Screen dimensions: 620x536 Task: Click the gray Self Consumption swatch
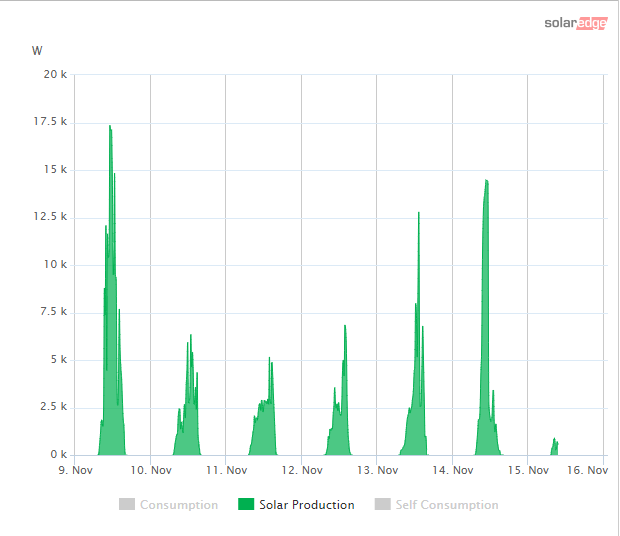click(x=383, y=504)
